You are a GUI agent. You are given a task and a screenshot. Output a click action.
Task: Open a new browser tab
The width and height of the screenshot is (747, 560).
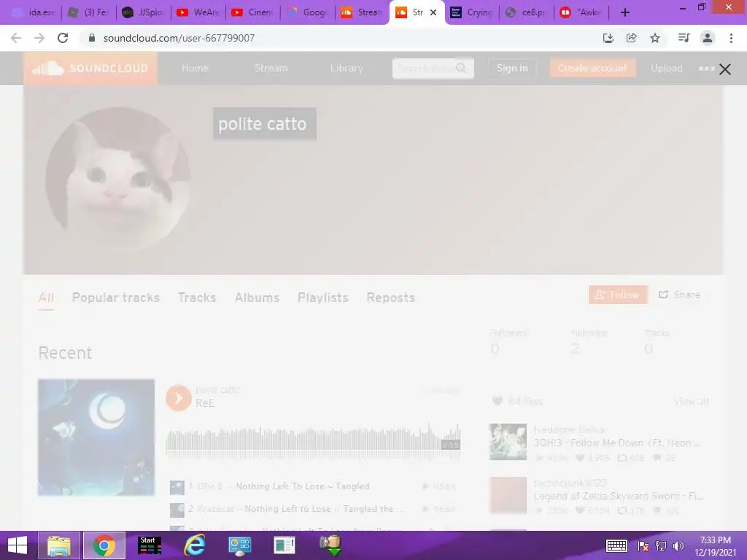pyautogui.click(x=625, y=13)
